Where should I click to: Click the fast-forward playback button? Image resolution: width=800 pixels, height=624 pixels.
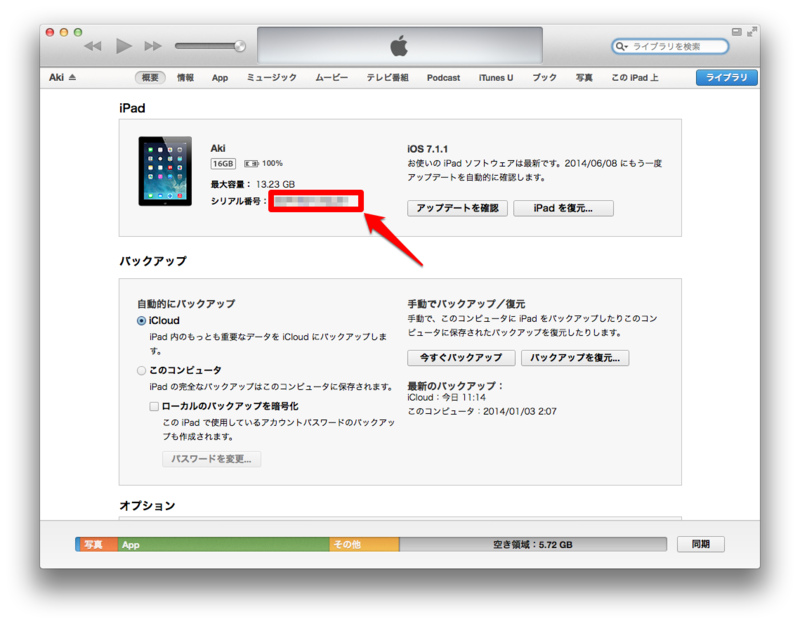point(153,46)
